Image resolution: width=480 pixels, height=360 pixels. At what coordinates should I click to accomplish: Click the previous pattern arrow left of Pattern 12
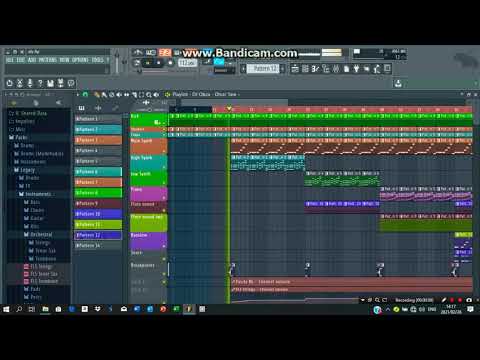tap(243, 69)
